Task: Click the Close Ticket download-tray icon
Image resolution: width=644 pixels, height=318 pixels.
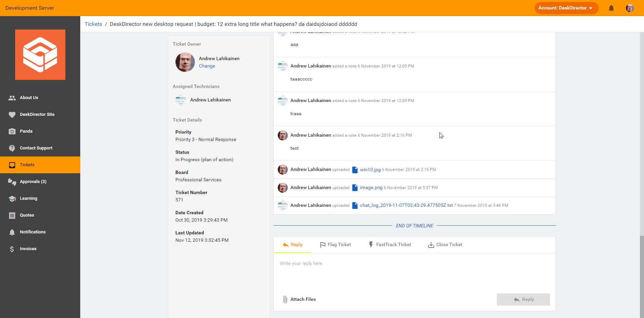Action: (x=431, y=245)
